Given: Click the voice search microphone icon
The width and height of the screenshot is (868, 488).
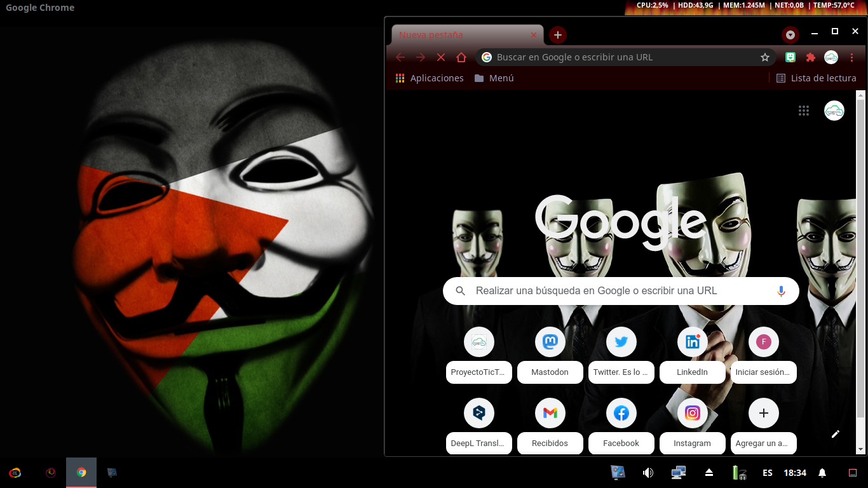Looking at the screenshot, I should pyautogui.click(x=781, y=291).
